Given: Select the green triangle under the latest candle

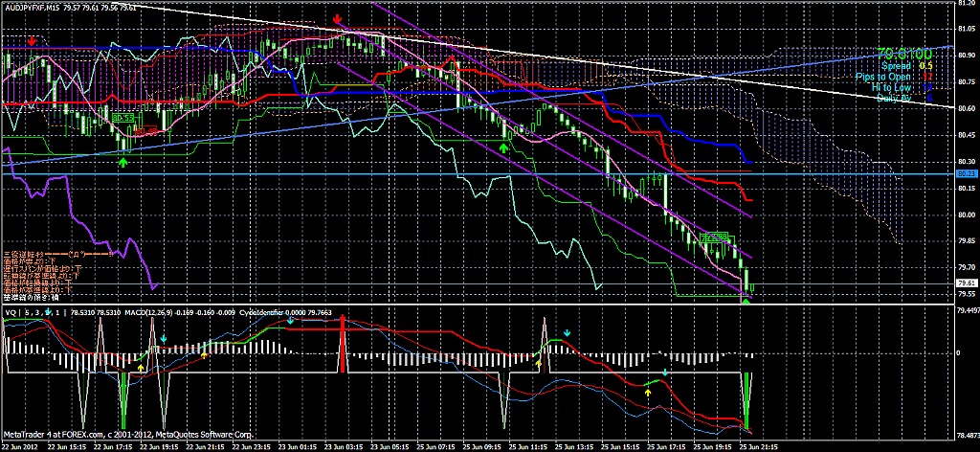Looking at the screenshot, I should [746, 302].
